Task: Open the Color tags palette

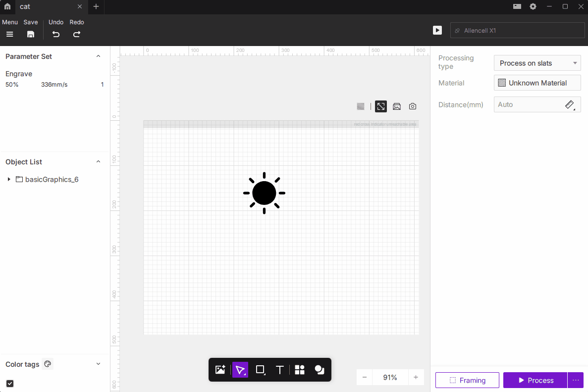Action: pos(48,364)
